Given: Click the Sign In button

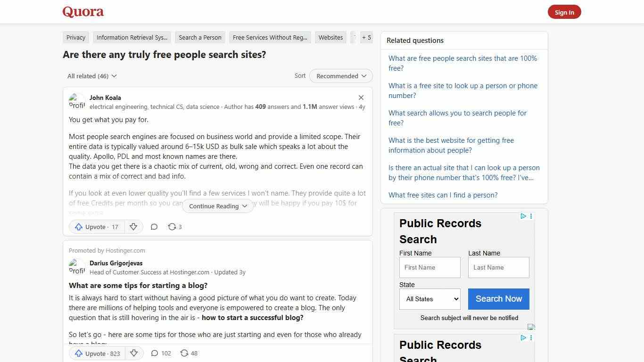Looking at the screenshot, I should point(564,12).
